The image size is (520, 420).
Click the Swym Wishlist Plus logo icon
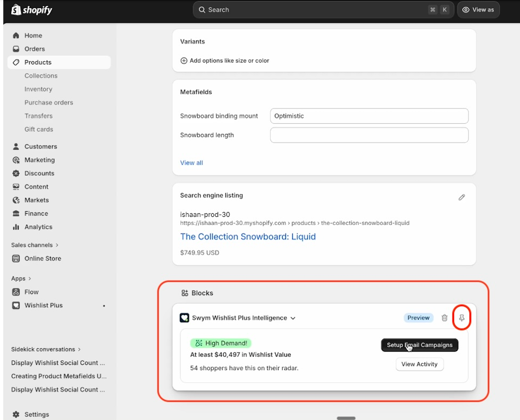(184, 318)
